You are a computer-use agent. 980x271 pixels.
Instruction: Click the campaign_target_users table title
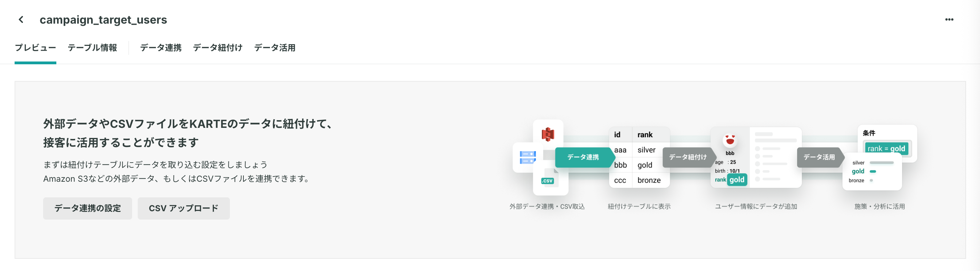[x=103, y=20]
